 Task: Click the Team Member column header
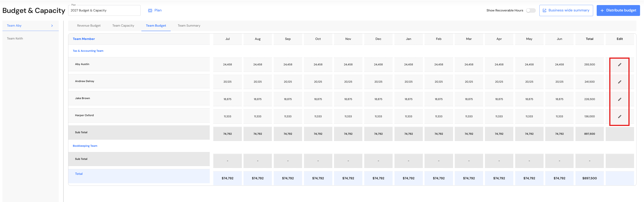(x=84, y=39)
